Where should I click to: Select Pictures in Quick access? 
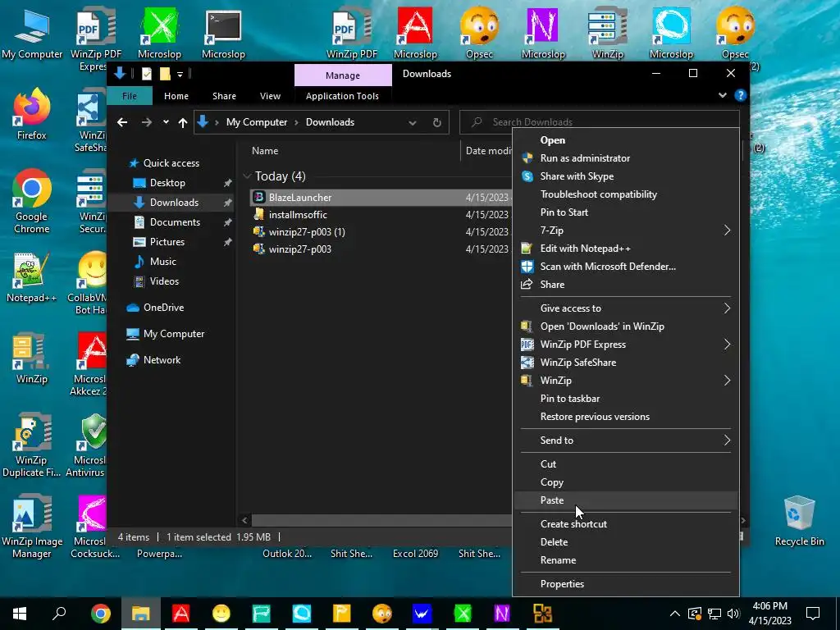pos(167,242)
